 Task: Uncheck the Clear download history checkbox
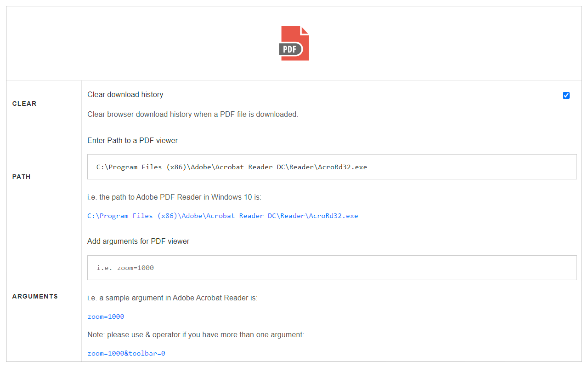click(566, 95)
